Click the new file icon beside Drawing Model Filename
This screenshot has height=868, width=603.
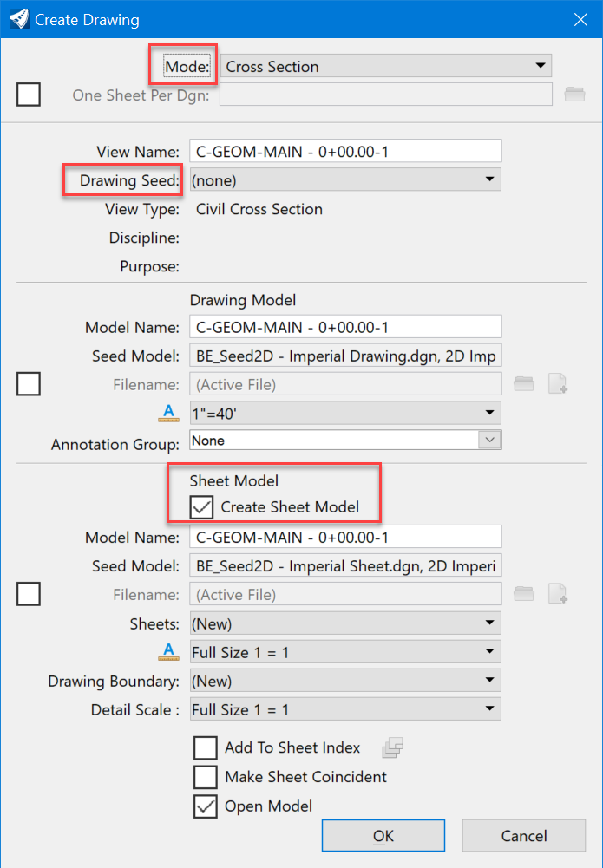click(558, 383)
